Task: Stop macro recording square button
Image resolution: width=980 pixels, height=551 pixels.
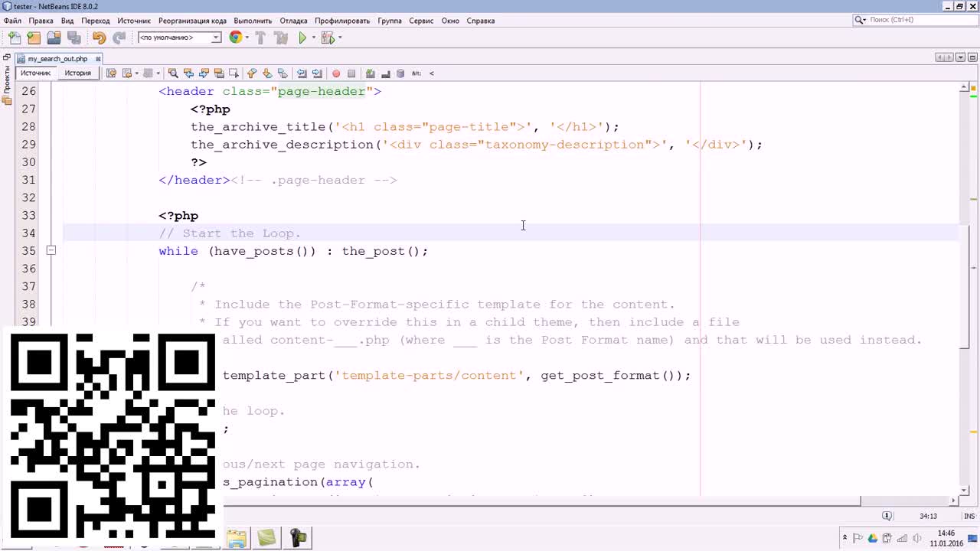Action: (x=351, y=73)
